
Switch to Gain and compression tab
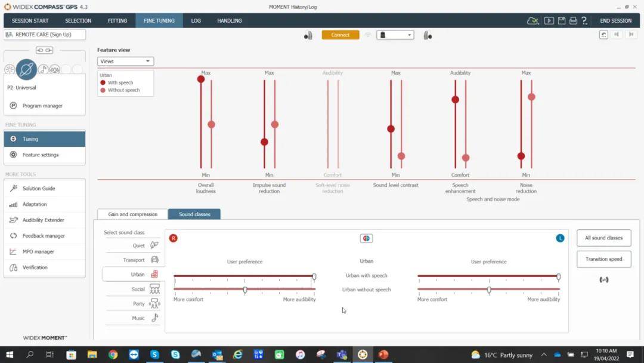click(x=132, y=214)
